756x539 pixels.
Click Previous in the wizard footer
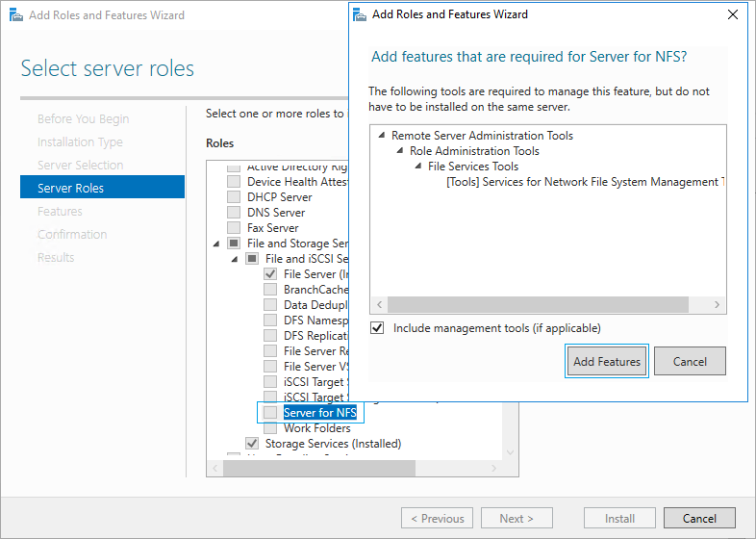[437, 518]
